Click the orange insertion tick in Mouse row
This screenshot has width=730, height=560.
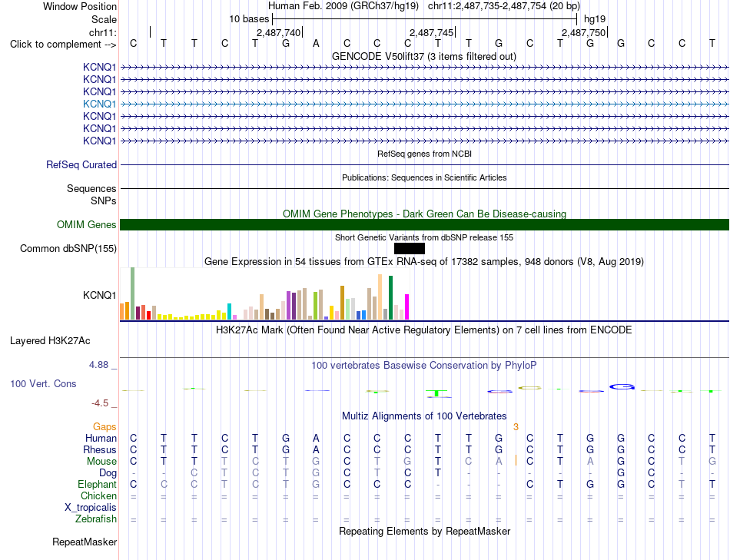(516, 460)
